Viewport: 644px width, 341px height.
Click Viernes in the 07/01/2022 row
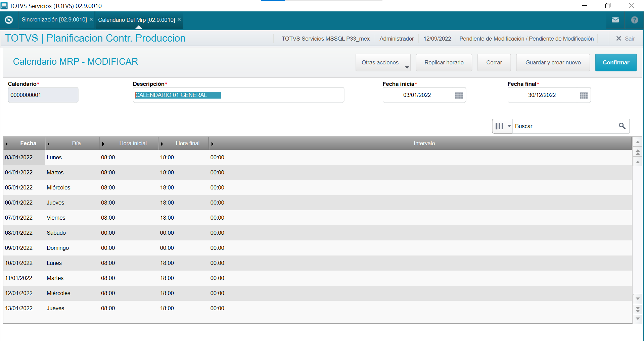56,218
